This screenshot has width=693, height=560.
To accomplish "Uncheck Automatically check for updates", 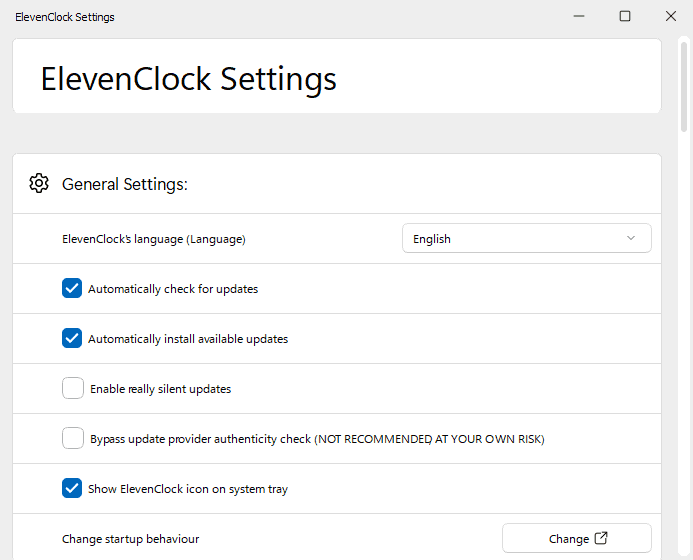I will (x=72, y=288).
